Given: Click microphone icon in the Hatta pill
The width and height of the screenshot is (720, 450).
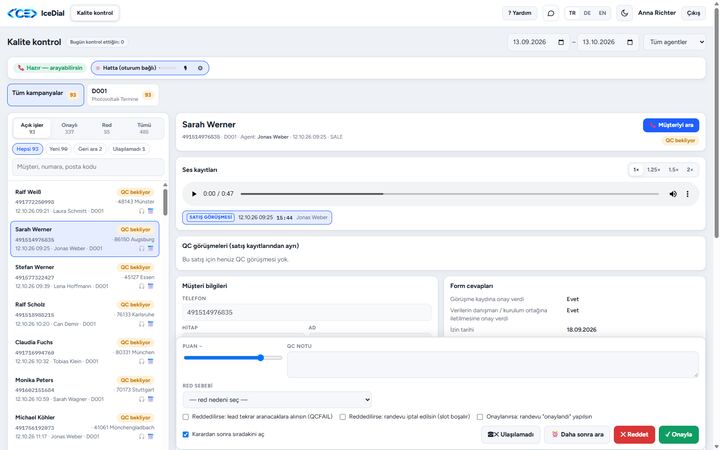Looking at the screenshot, I should (x=186, y=68).
